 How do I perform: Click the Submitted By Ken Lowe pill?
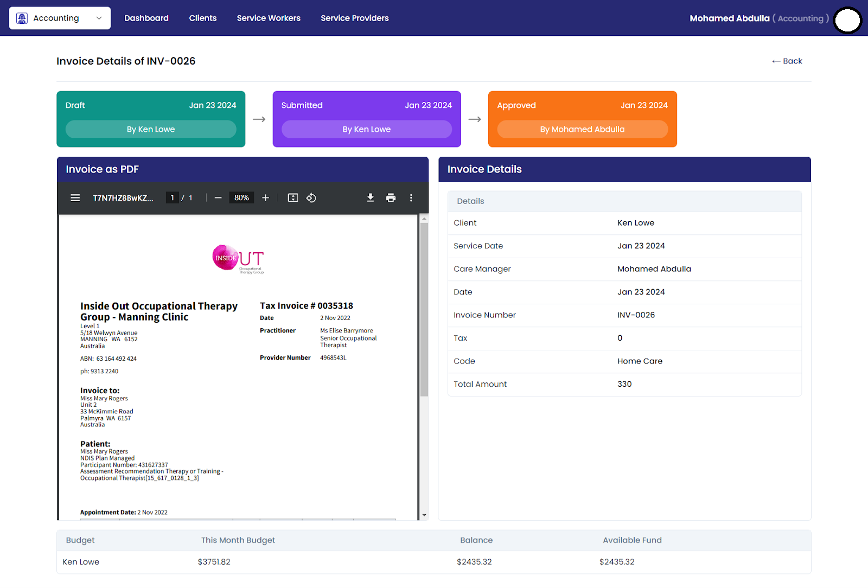(367, 129)
